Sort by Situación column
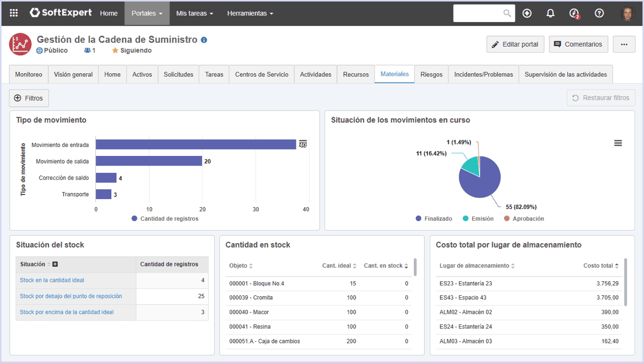The image size is (644, 363). click(x=49, y=265)
